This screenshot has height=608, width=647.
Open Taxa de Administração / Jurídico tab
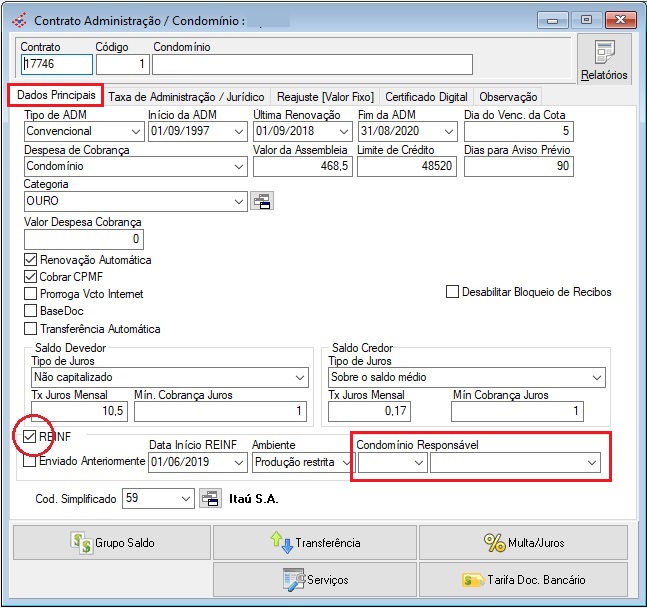tap(186, 97)
